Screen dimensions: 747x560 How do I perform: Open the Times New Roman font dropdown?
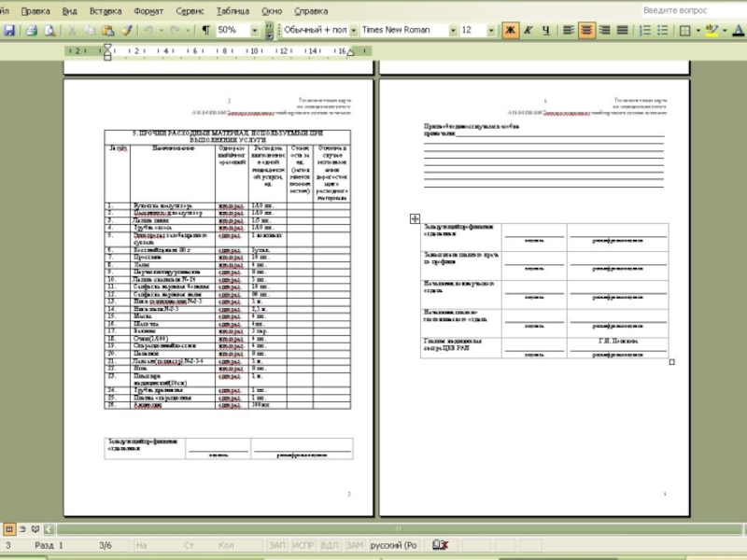453,31
